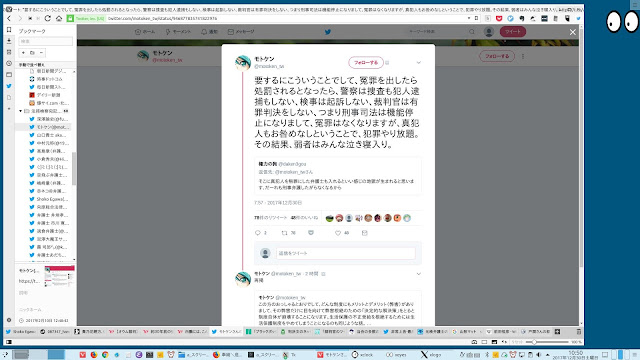Open tweet options chevron beside follow button
Viewport: 640px width, 360px height.
tap(418, 62)
